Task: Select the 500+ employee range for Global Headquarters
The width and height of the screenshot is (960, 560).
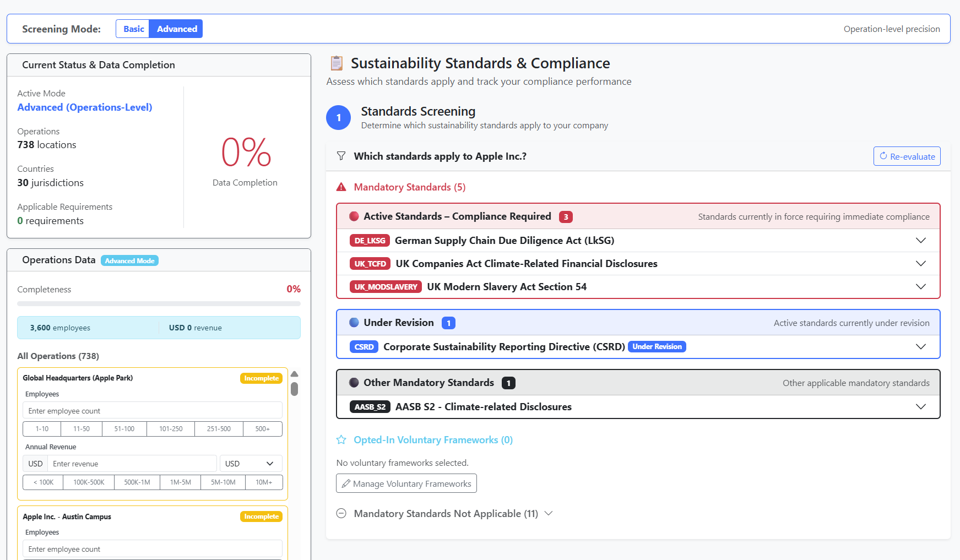Action: click(263, 428)
